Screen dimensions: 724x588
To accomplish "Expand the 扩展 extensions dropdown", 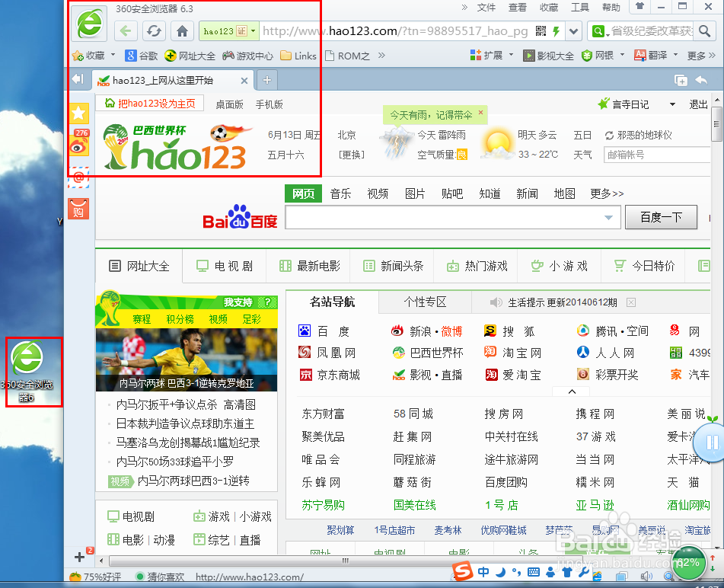I will point(511,55).
